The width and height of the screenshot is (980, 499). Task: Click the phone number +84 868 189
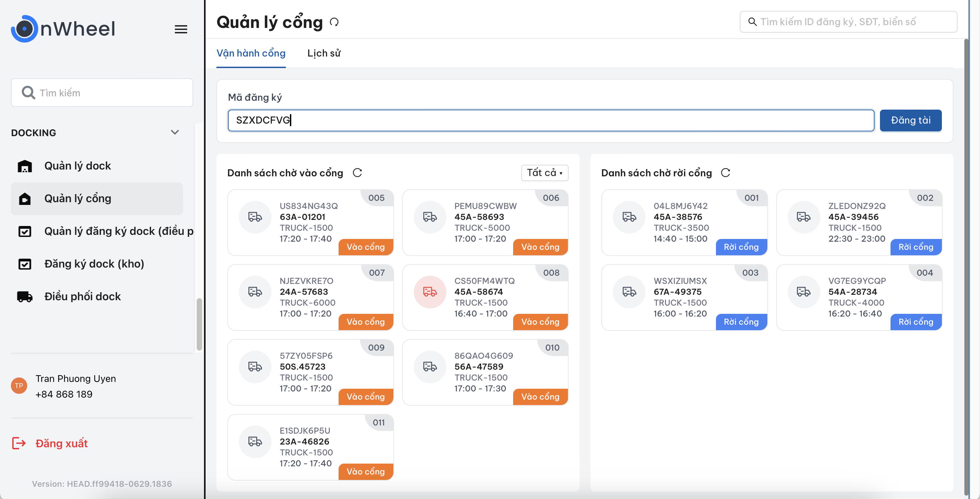[x=64, y=394]
